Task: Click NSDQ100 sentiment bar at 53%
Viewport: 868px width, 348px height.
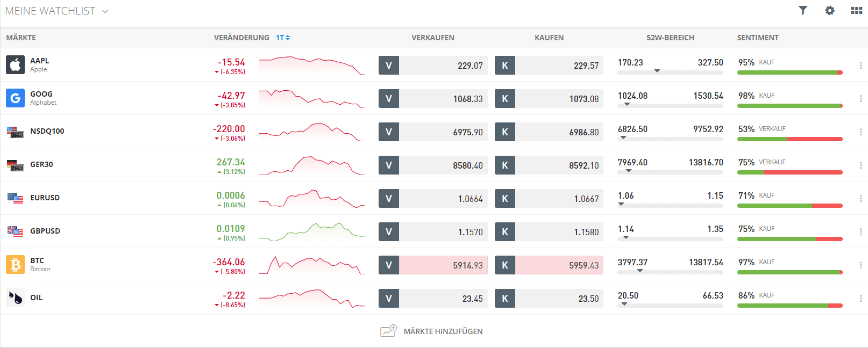Action: tap(789, 139)
